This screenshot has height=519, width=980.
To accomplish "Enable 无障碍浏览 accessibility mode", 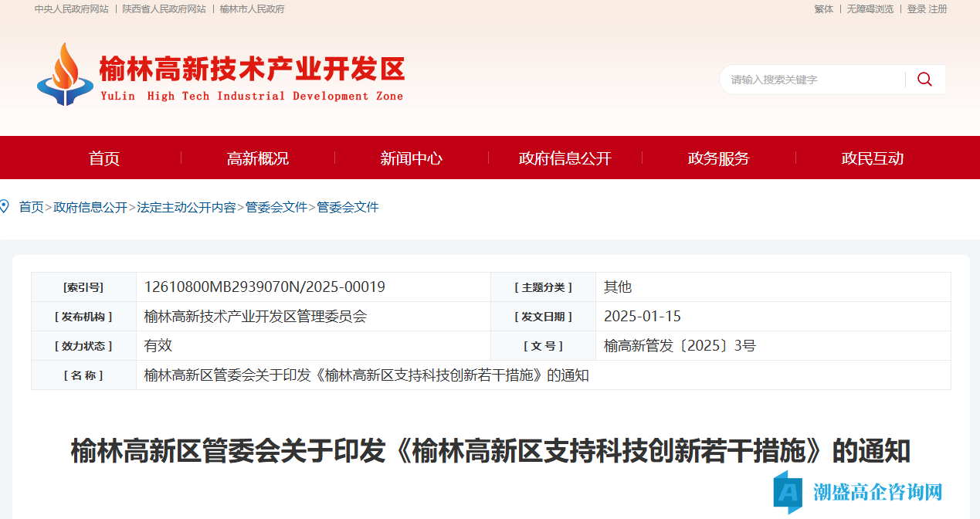I will click(x=870, y=9).
